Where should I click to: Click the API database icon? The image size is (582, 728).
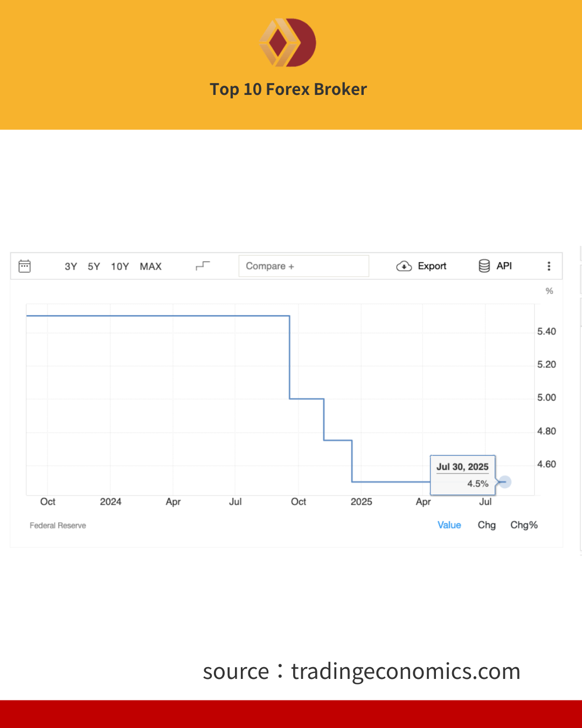pyautogui.click(x=484, y=266)
